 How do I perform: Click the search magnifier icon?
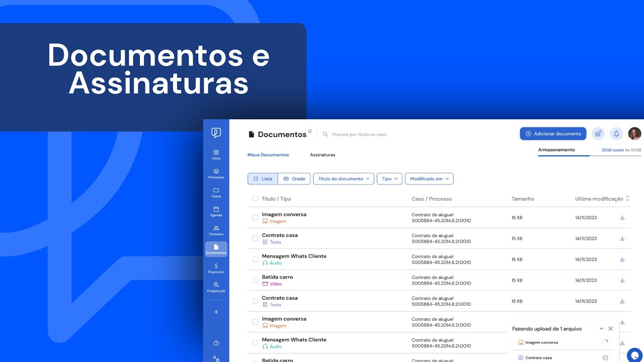click(326, 134)
